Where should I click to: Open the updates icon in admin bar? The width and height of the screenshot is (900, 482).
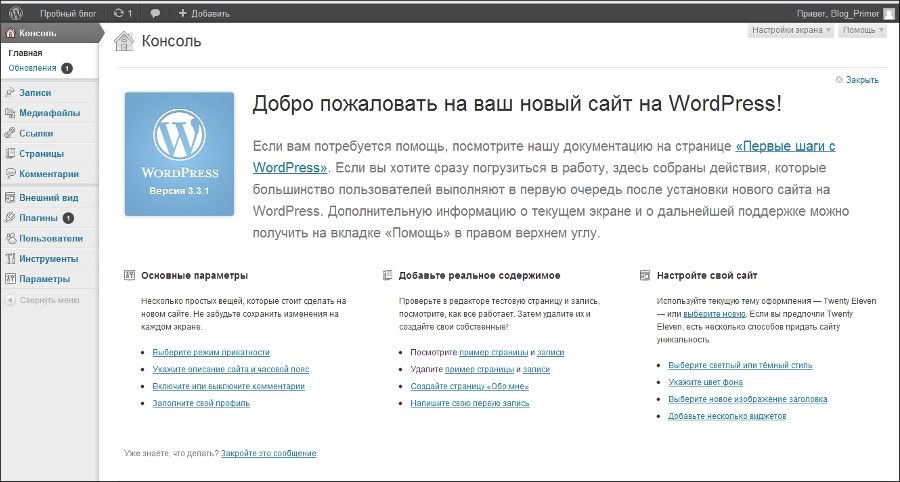119,13
